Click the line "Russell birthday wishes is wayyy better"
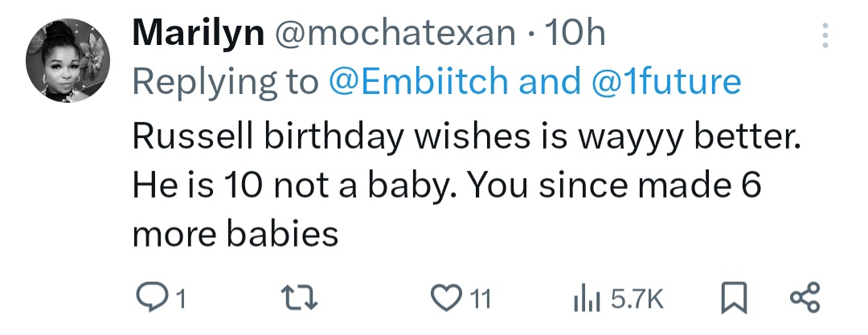The height and width of the screenshot is (335, 868). point(466,138)
